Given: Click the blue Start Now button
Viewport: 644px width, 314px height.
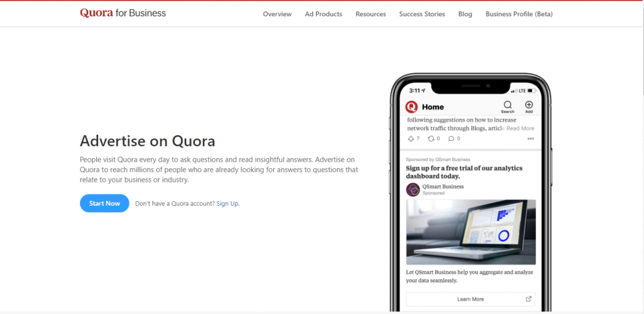Looking at the screenshot, I should click(x=105, y=203).
